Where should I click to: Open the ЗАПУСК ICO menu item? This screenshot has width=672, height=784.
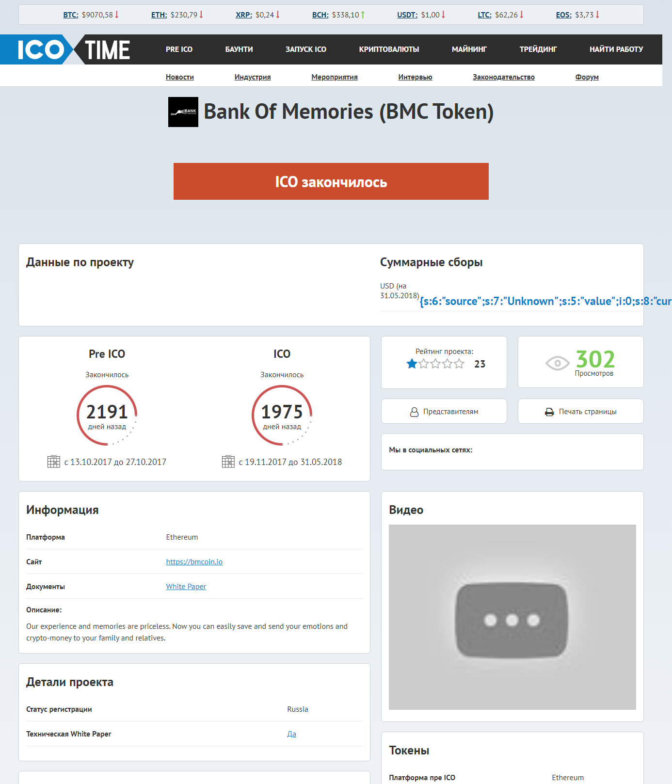pos(306,49)
